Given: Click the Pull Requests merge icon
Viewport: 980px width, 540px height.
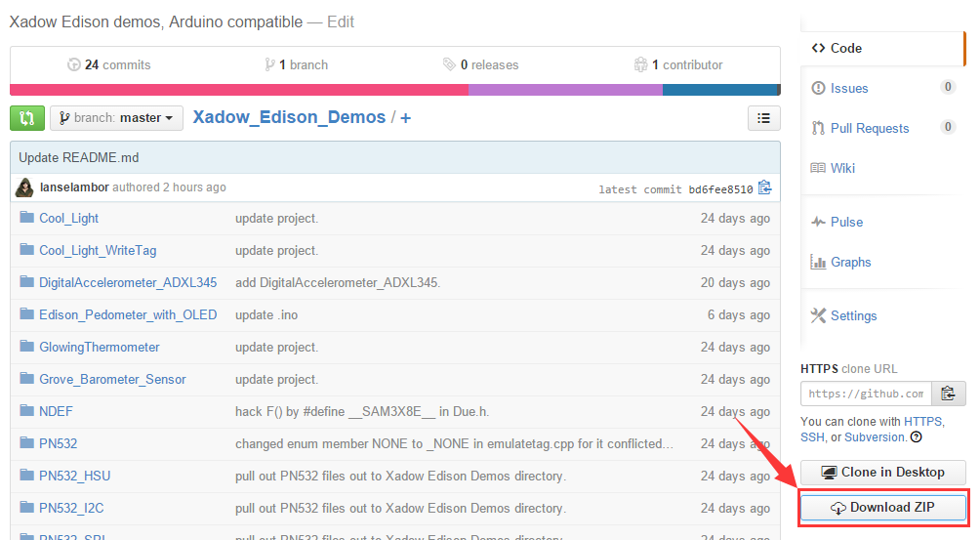Looking at the screenshot, I should coord(818,128).
